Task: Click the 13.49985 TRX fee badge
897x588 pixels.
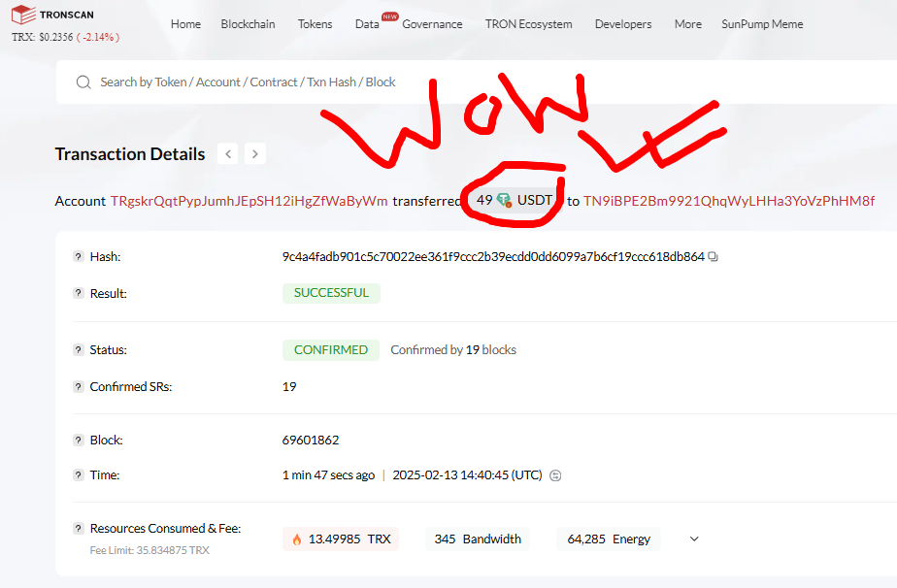Action: (341, 539)
